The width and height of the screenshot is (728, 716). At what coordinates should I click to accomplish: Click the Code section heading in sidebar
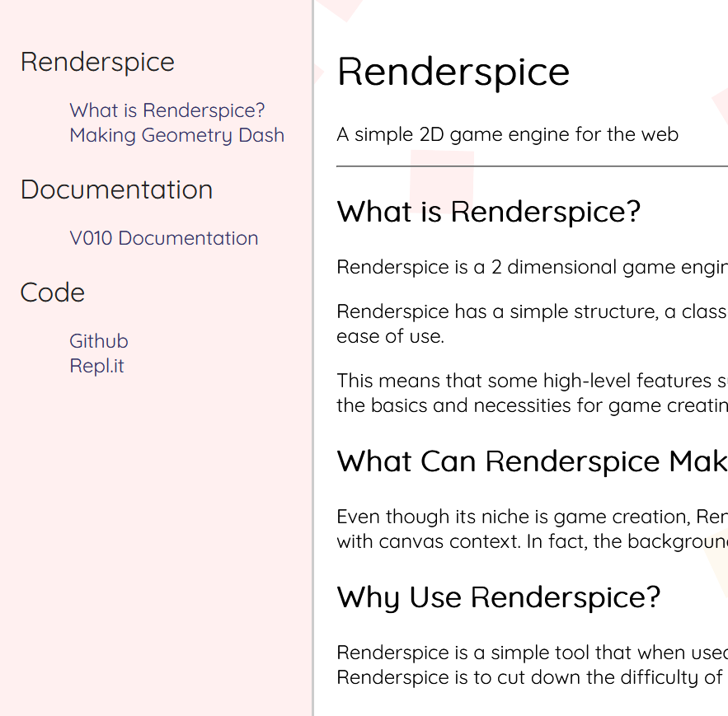pos(52,292)
